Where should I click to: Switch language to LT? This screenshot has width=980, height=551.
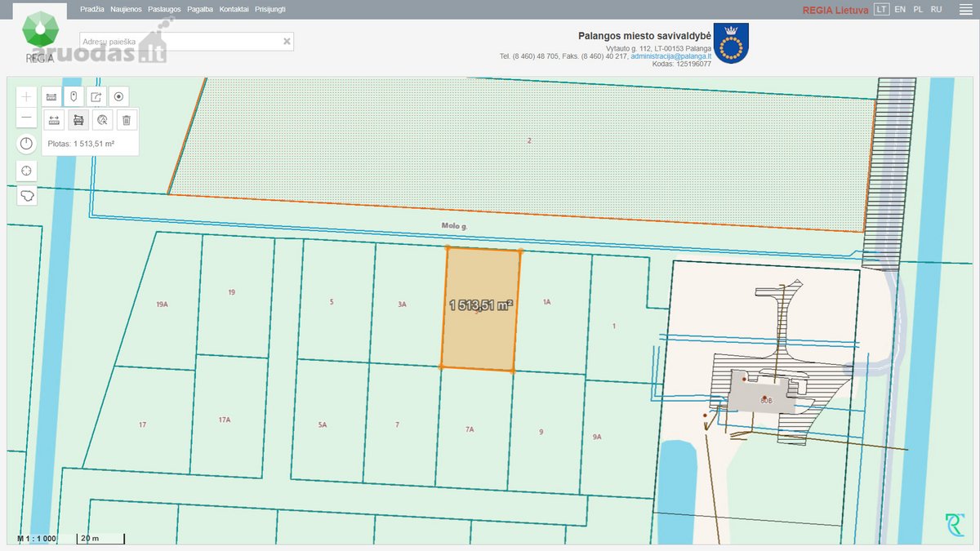point(881,9)
